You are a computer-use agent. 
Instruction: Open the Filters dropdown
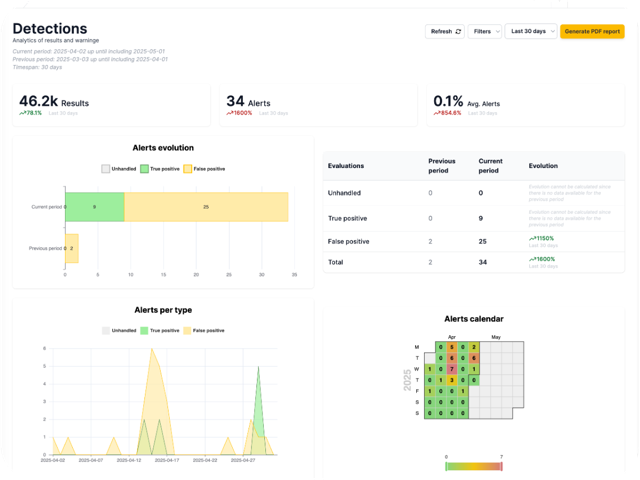pos(485,32)
